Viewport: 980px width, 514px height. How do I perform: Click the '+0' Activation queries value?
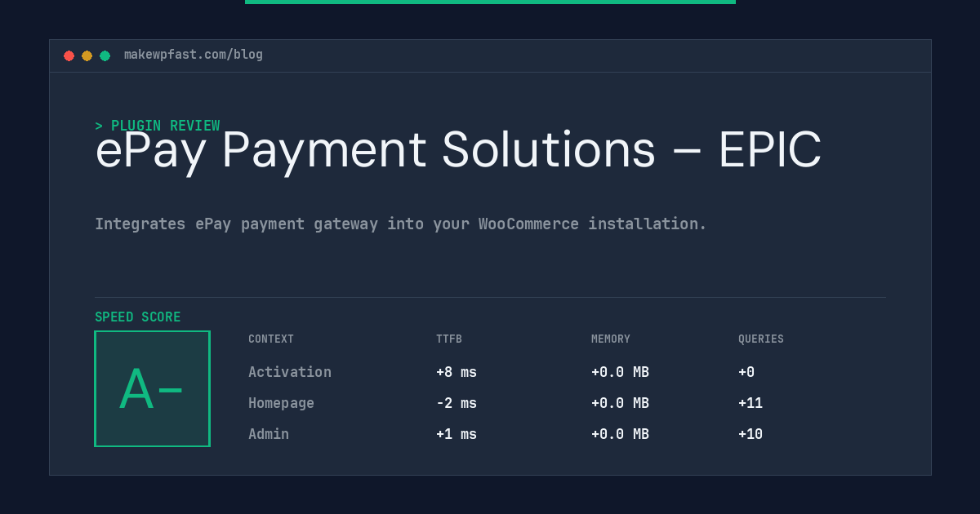[x=746, y=372]
